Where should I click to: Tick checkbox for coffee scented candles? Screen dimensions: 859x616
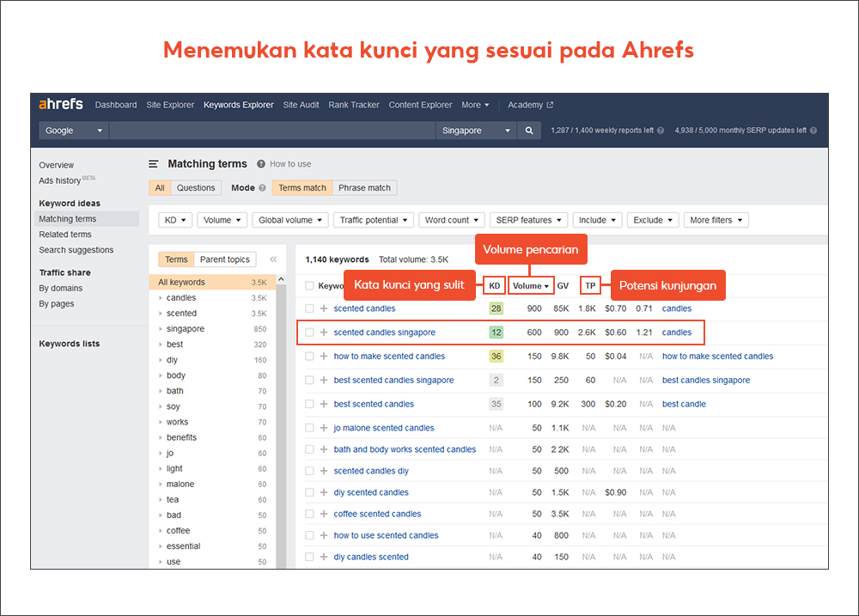click(309, 514)
